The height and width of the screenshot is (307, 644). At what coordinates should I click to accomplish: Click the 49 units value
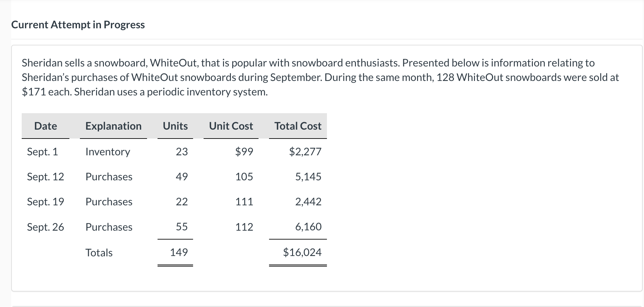[x=182, y=177]
